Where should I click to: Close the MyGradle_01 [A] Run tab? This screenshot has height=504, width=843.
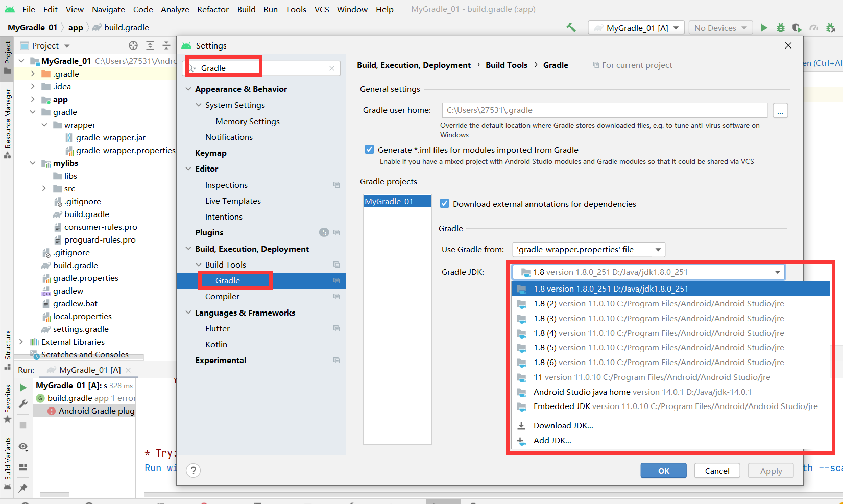click(128, 370)
